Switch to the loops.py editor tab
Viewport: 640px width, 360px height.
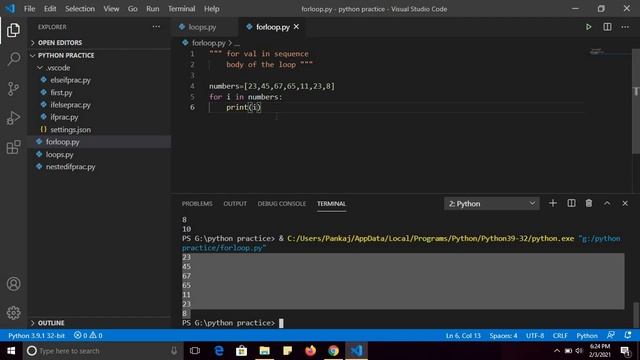[205, 27]
